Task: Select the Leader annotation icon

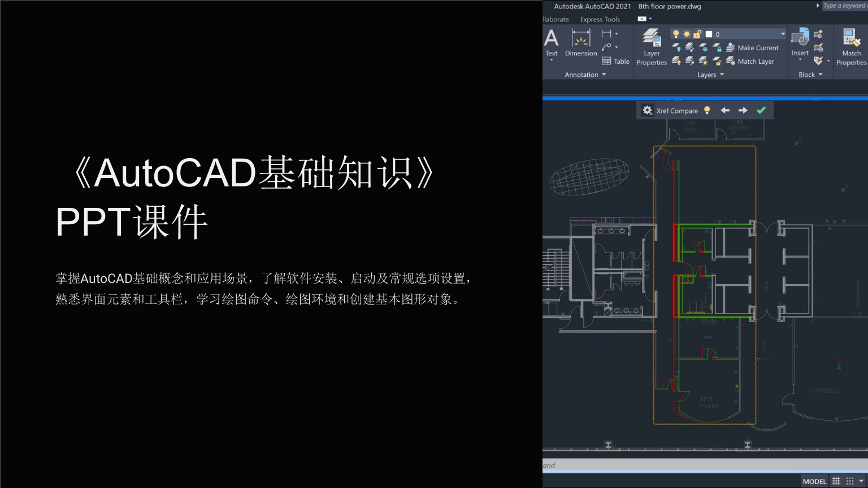Action: point(606,47)
